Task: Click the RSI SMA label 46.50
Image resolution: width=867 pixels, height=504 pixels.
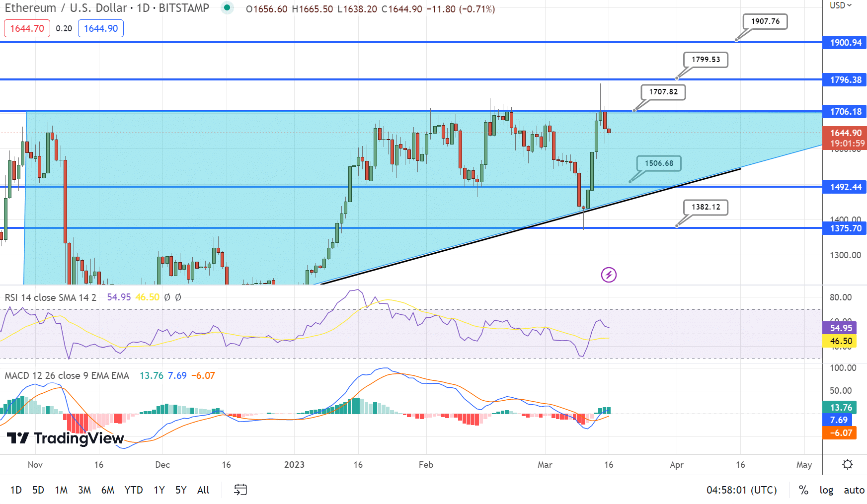Action: [x=840, y=341]
